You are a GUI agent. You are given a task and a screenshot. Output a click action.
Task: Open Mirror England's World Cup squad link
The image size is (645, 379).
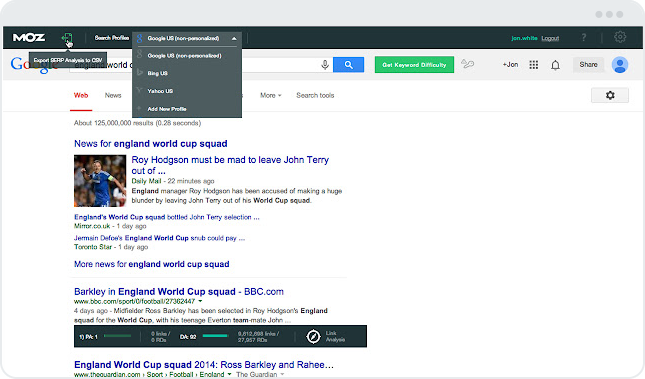pyautogui.click(x=167, y=217)
